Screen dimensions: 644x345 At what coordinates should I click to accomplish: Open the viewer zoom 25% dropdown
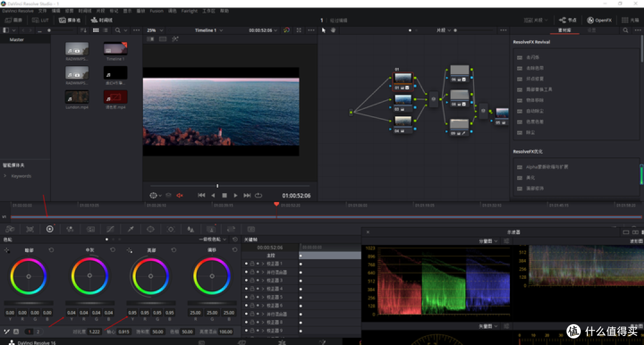click(x=155, y=30)
